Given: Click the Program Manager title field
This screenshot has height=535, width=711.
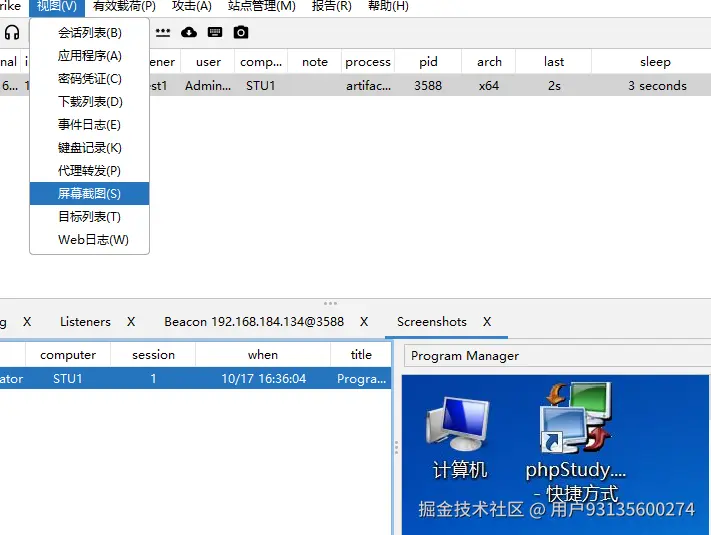Looking at the screenshot, I should pyautogui.click(x=557, y=355).
